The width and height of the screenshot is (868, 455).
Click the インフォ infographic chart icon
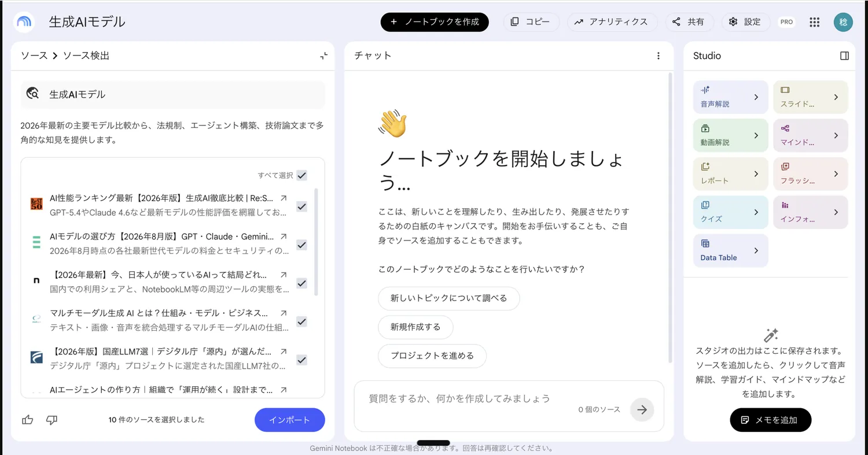click(785, 205)
